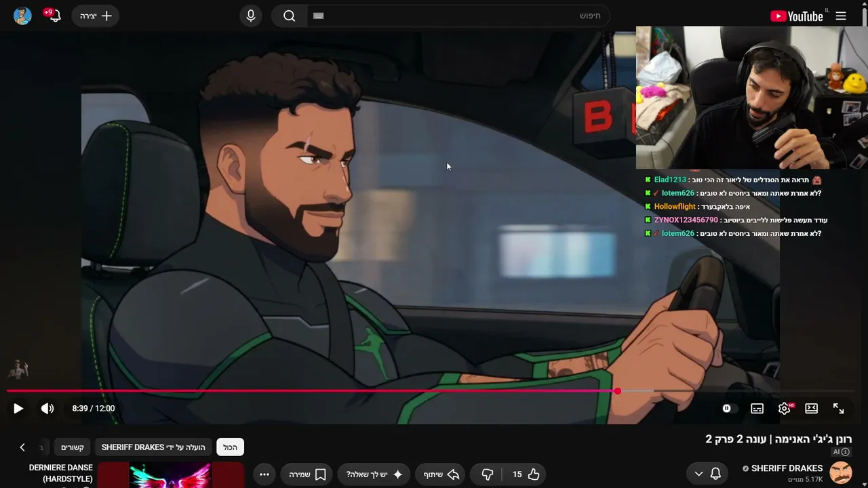Image resolution: width=868 pixels, height=488 pixels.
Task: Switch to theater mode
Action: pos(812,408)
